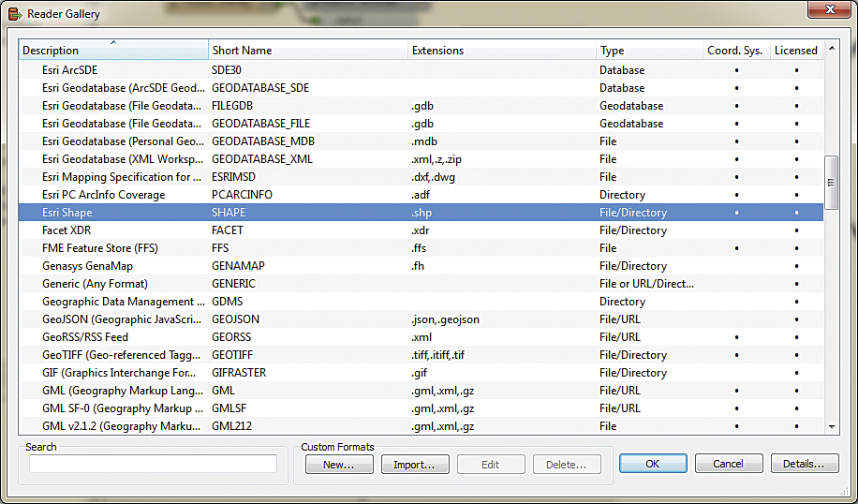Viewport: 858px width, 504px height.
Task: Select the GeoTIFF format row
Action: pyautogui.click(x=421, y=355)
